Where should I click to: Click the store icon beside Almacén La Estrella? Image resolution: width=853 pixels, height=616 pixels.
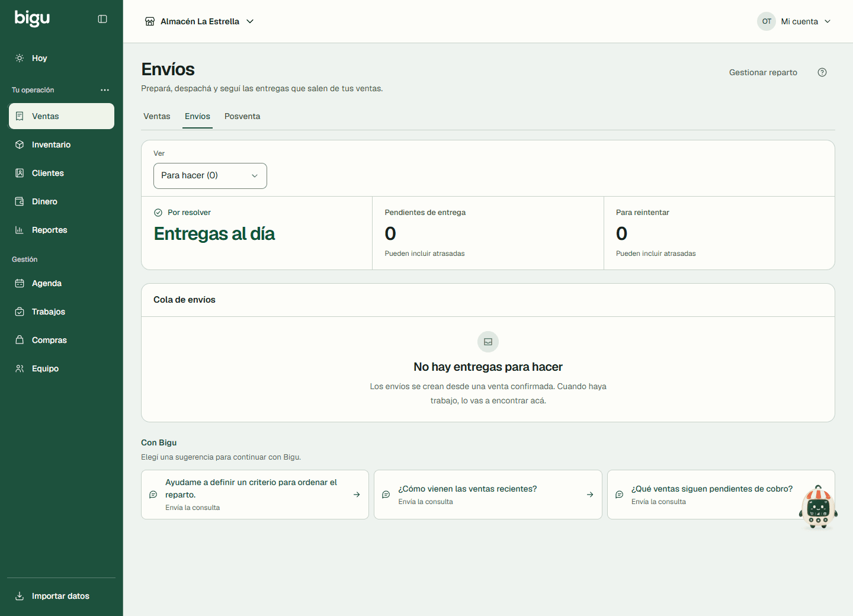(x=150, y=21)
